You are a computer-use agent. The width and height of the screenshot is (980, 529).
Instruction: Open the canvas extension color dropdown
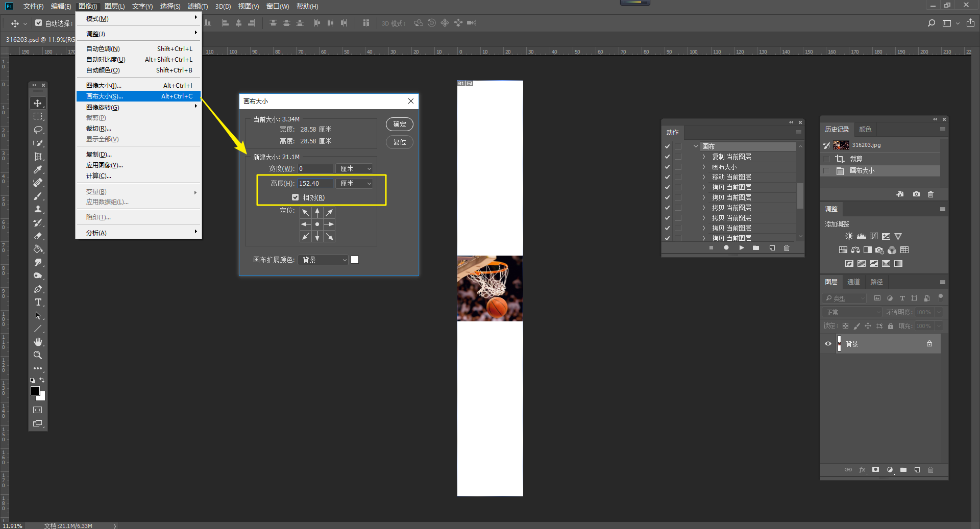[323, 260]
